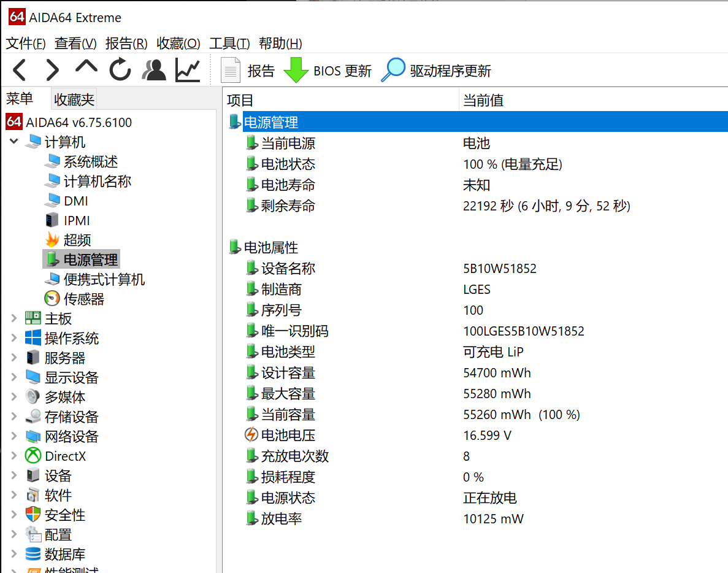This screenshot has height=573, width=728.
Task: Click the 驱动程序更新 button
Action: [x=437, y=71]
